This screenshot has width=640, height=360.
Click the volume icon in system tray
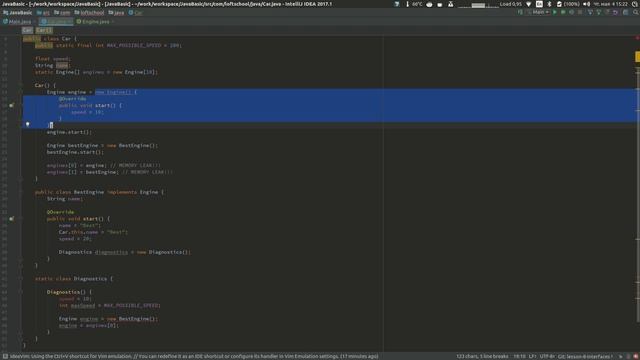(586, 4)
